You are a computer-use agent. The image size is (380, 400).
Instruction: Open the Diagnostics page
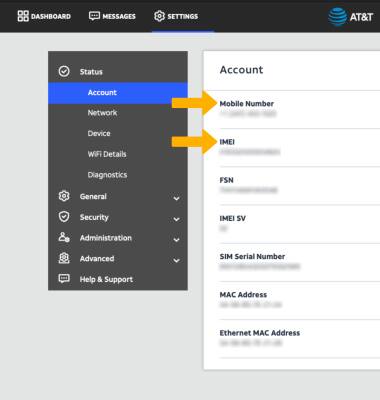[x=107, y=175]
